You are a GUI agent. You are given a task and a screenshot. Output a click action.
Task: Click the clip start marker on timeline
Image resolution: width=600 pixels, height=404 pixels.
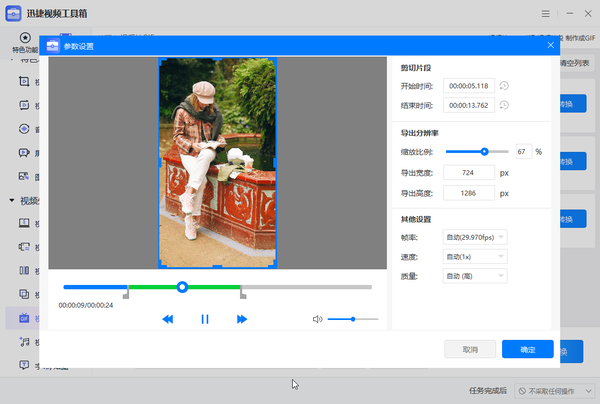126,293
